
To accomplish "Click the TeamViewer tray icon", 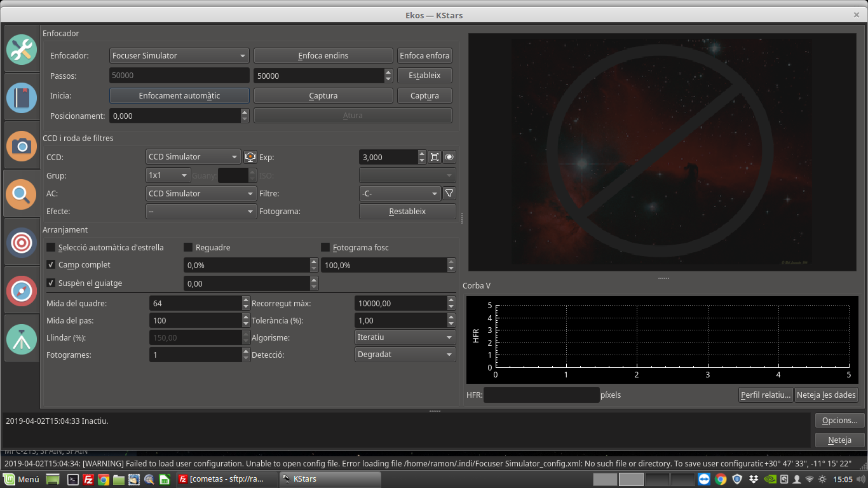I will pos(704,479).
